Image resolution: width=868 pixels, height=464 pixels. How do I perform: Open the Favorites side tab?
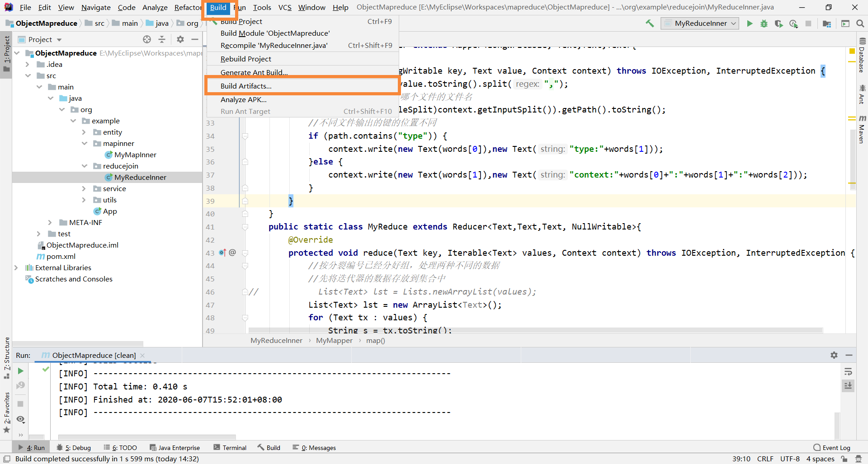point(6,412)
